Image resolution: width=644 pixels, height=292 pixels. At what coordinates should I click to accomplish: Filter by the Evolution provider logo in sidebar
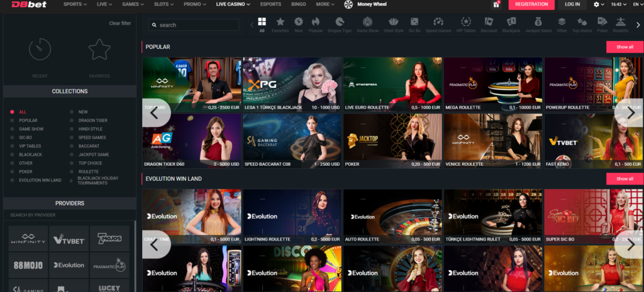69,265
